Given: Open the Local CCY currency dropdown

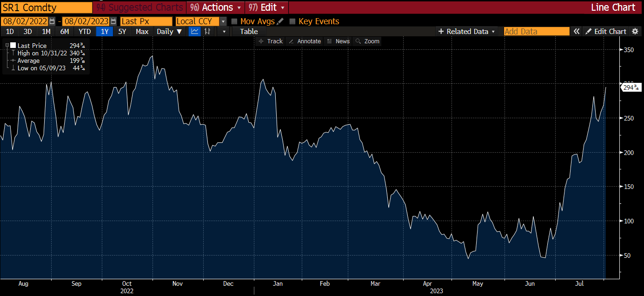Looking at the screenshot, I should pyautogui.click(x=222, y=21).
